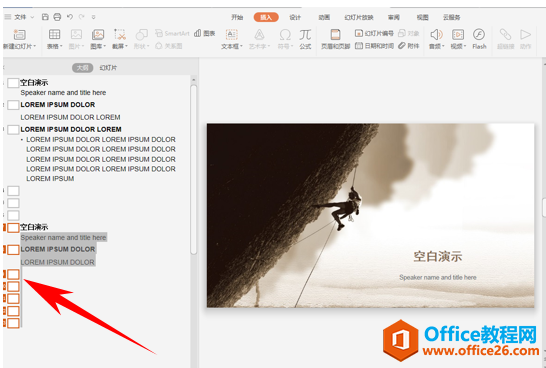Screen dimensions: 546x368
Task: Click slide icon beside bold LOREM IPSUM DOLOR LOREM
Action: click(13, 130)
